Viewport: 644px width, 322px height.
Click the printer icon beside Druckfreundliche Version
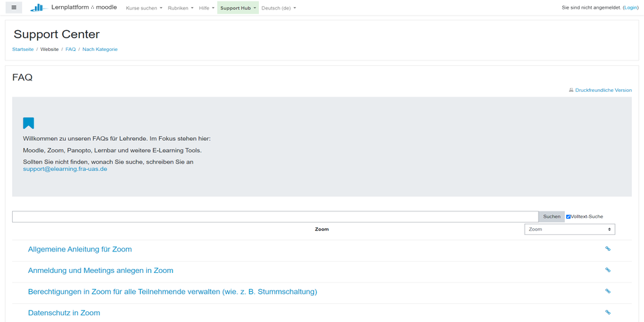pos(571,90)
